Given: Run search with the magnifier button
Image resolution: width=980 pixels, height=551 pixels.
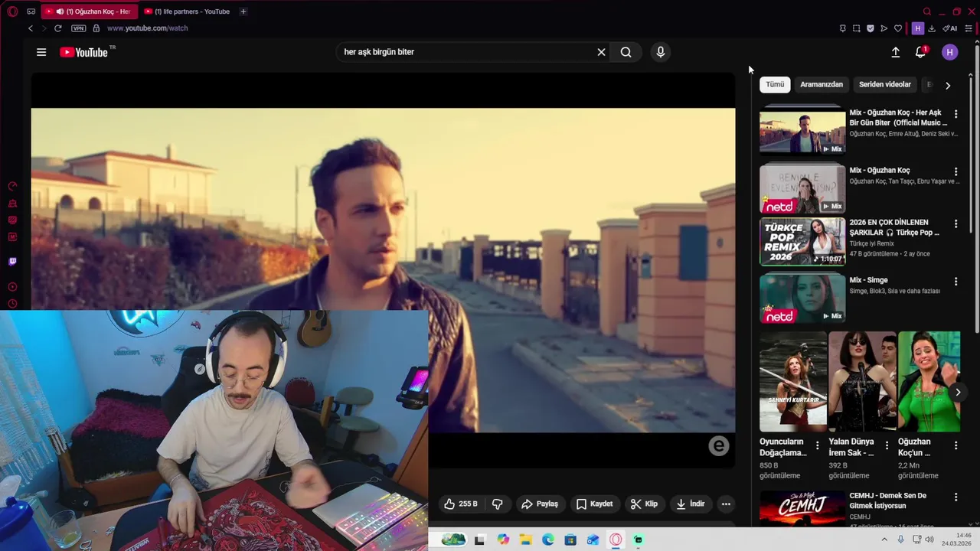Looking at the screenshot, I should tap(626, 52).
